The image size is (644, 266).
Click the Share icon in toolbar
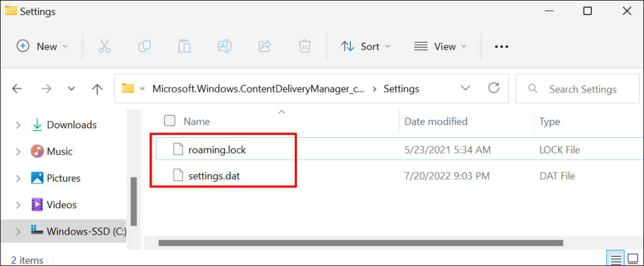pos(265,46)
